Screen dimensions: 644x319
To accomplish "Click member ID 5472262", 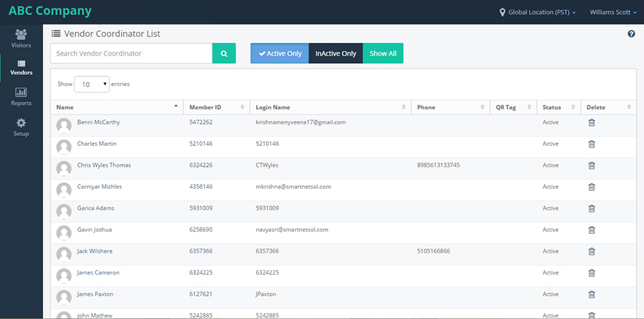I will 201,122.
